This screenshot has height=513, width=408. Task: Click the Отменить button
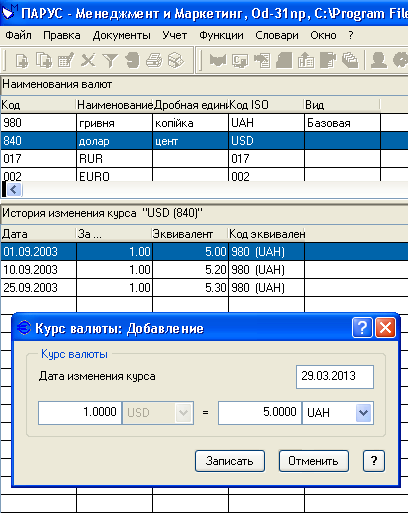[x=314, y=461]
